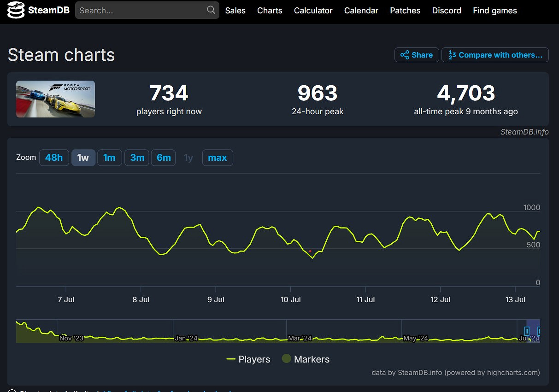This screenshot has width=559, height=392.
Task: Show max range of chart
Action: click(217, 158)
